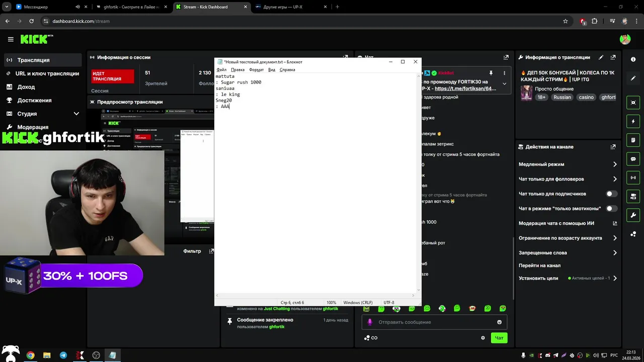Image resolution: width=644 pixels, height=362 pixels.
Task: Click the Kick logo in header
Action: (37, 39)
